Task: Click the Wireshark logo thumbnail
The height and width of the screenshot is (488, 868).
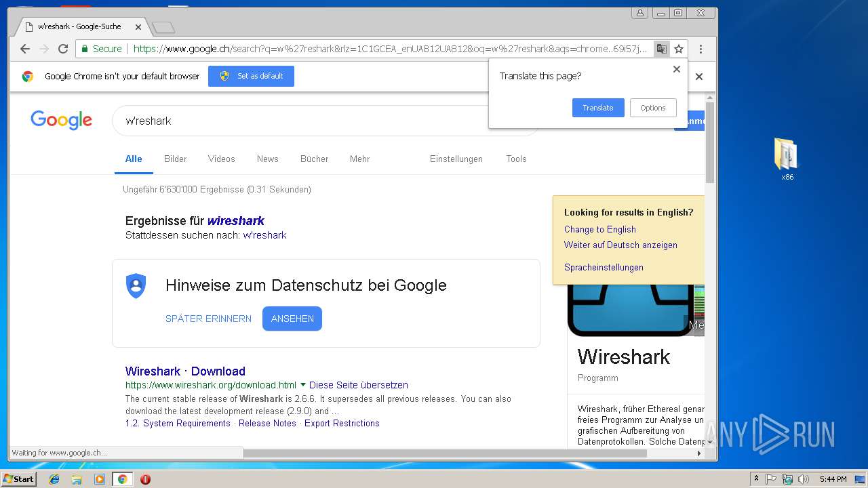Action: point(631,310)
